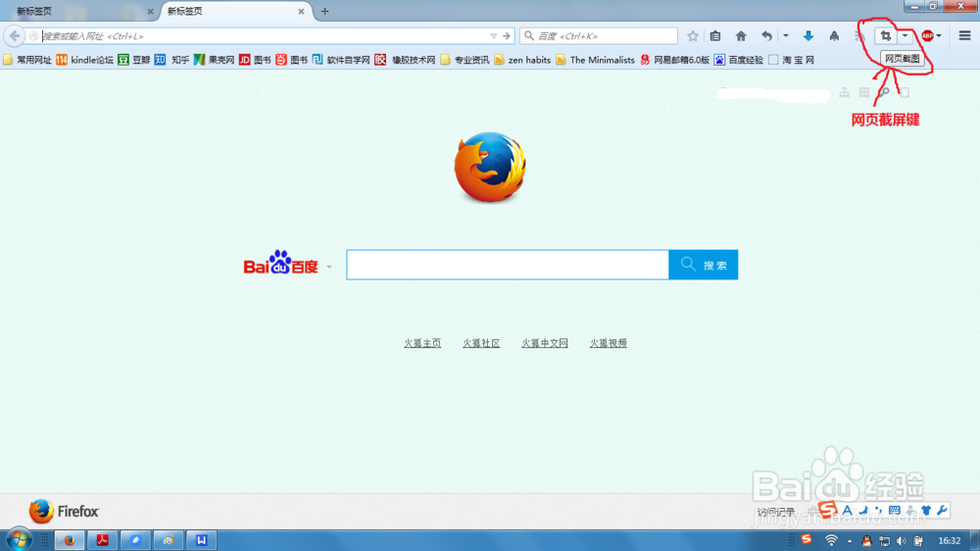This screenshot has height=551, width=980.
Task: Open the 果壳网 bookmark
Action: (x=214, y=60)
